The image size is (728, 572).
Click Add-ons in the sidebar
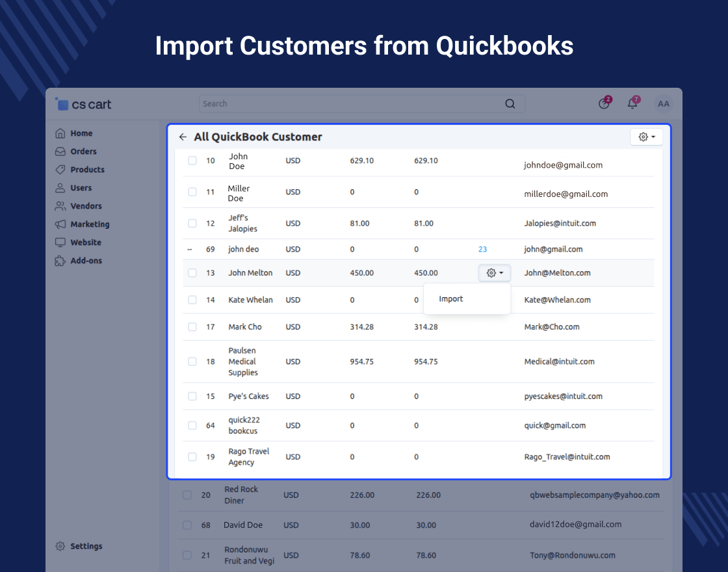[x=86, y=261]
